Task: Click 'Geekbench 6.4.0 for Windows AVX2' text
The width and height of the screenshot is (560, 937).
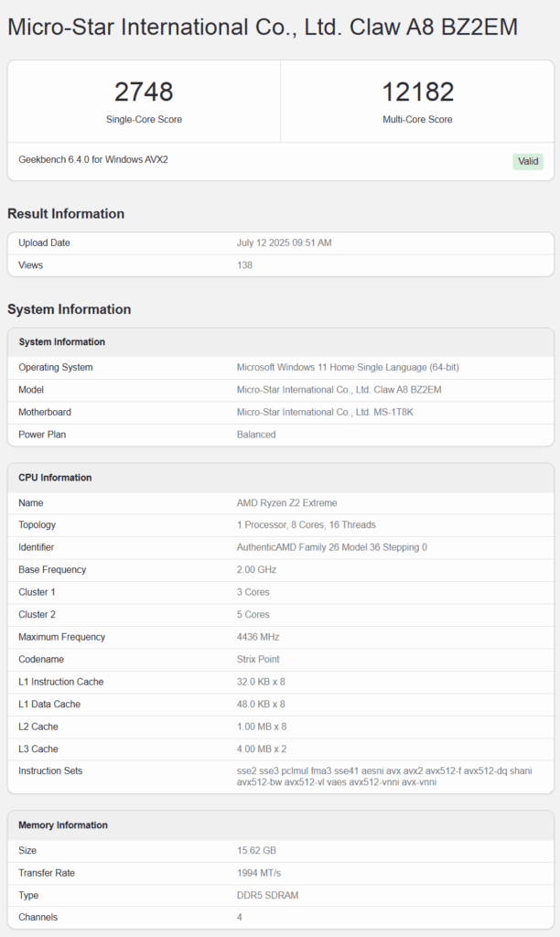Action: pos(93,159)
